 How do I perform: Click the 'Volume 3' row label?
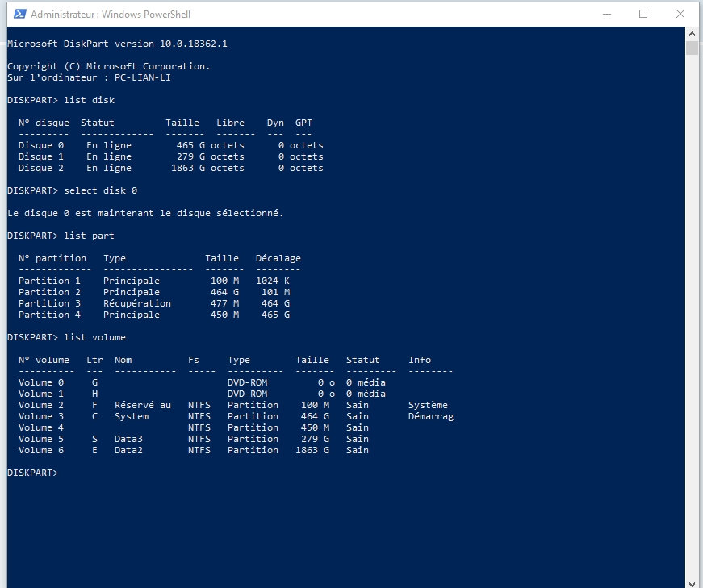(x=41, y=416)
